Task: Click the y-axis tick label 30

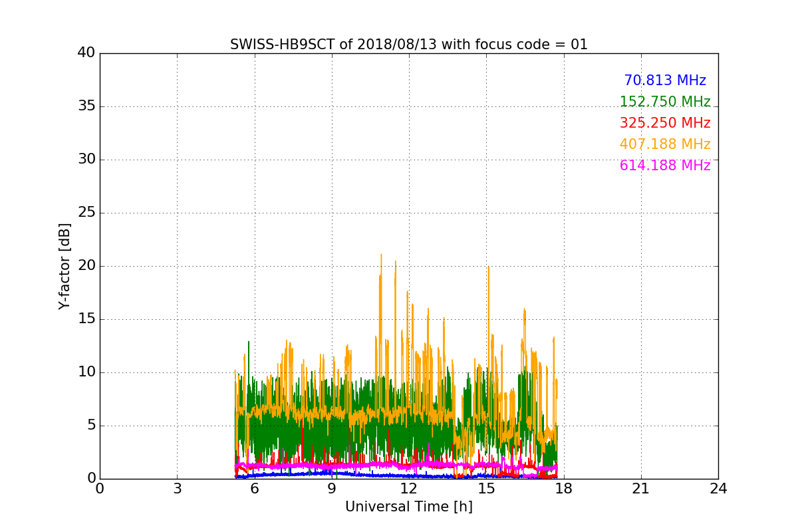Action: click(86, 160)
